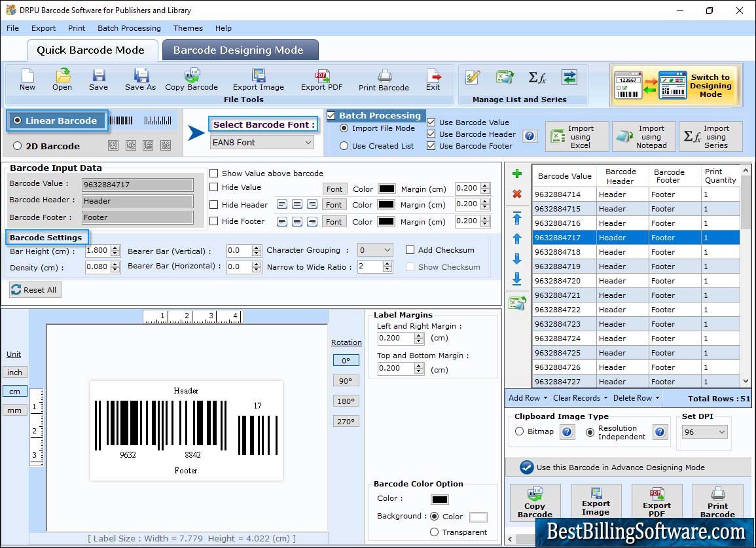Viewport: 756px width, 548px height.
Task: Click the Save icon
Action: [x=98, y=80]
